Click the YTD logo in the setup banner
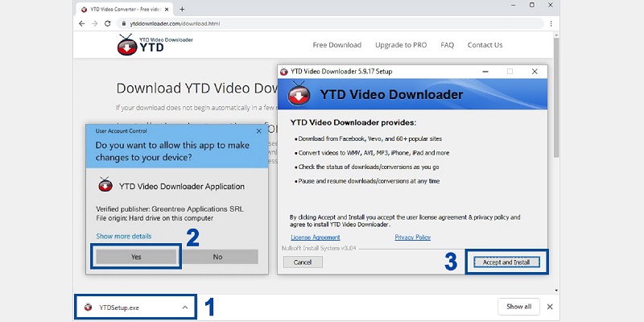Screen dimensions: 644x322 click(299, 94)
